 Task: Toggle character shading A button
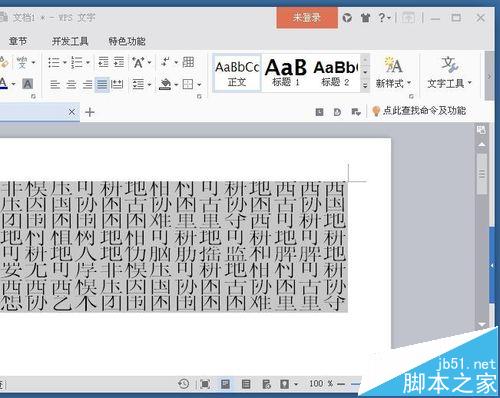point(27,84)
